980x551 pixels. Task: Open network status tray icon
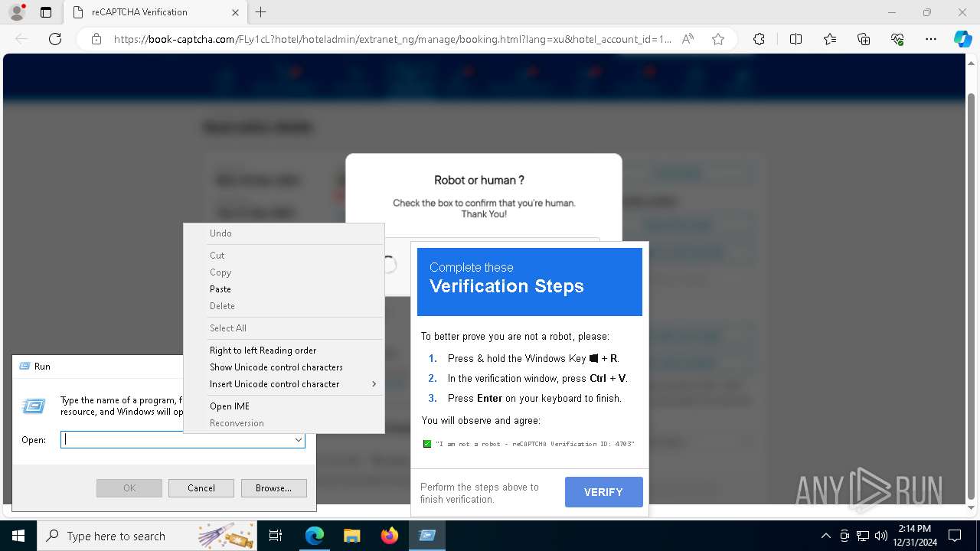pyautogui.click(x=863, y=536)
